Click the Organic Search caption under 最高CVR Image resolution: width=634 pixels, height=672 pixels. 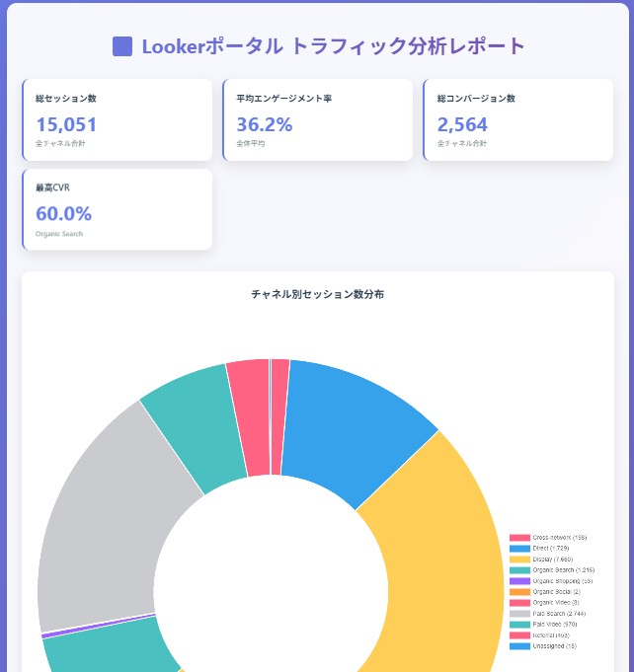tap(59, 234)
